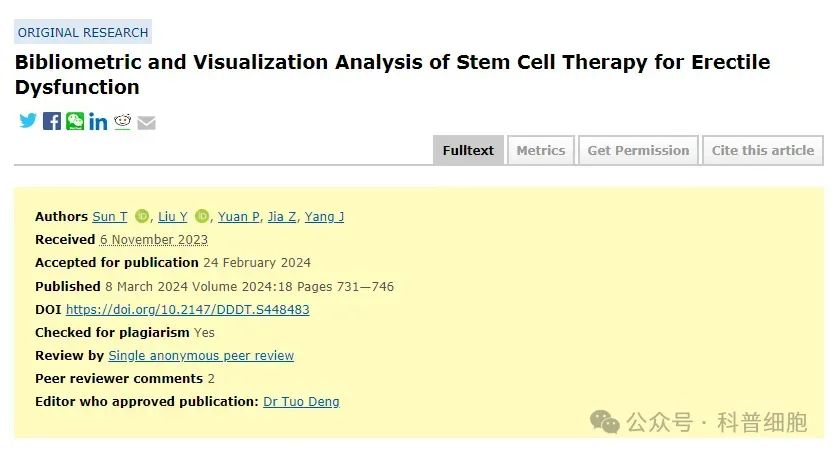This screenshot has width=834, height=455.
Task: Open author Yang J link
Action: (324, 217)
